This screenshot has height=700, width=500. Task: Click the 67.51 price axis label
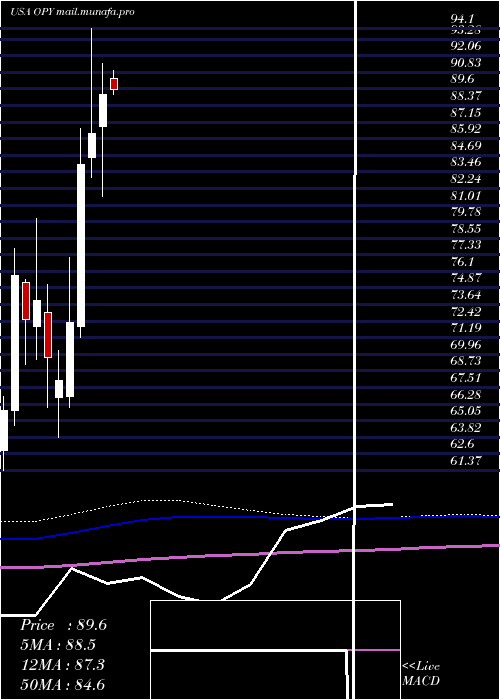(x=466, y=378)
